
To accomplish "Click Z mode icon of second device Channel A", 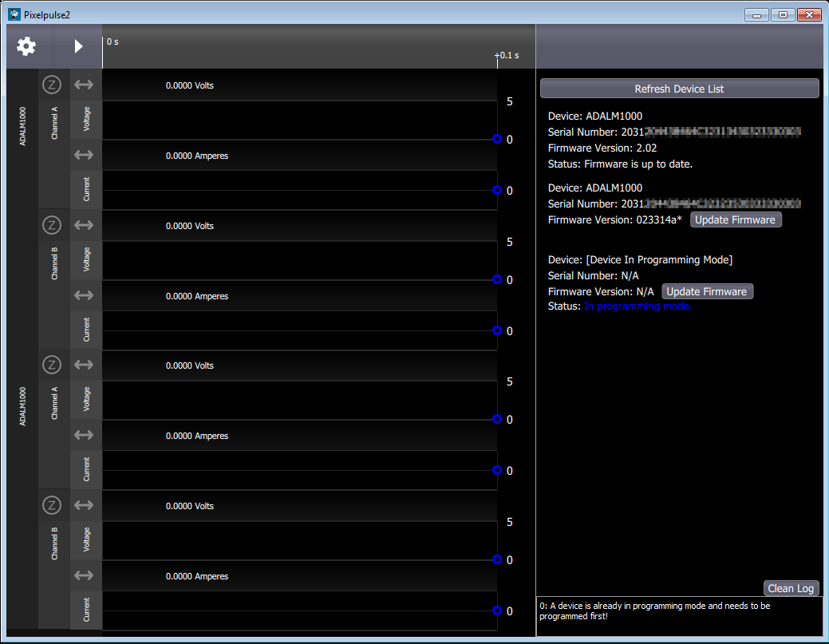I will pos(52,365).
